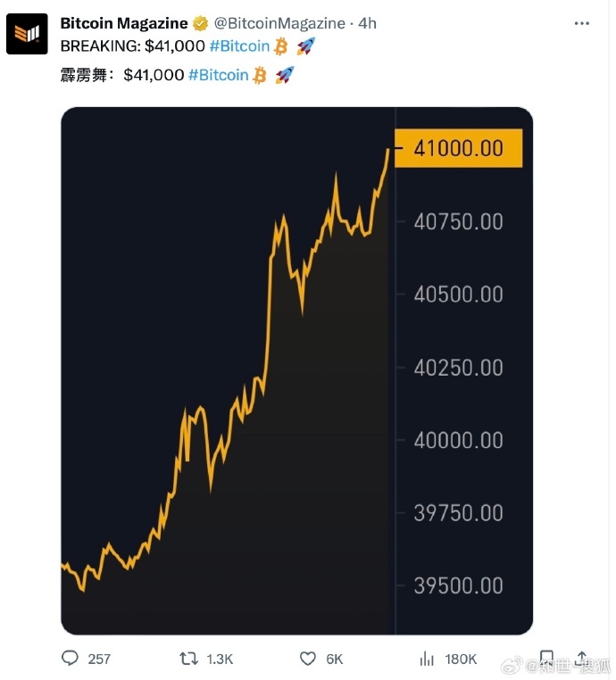This screenshot has height=680, width=616.
Task: Follow the #Bitcoin hashtag in BREAKING line
Action: (239, 46)
